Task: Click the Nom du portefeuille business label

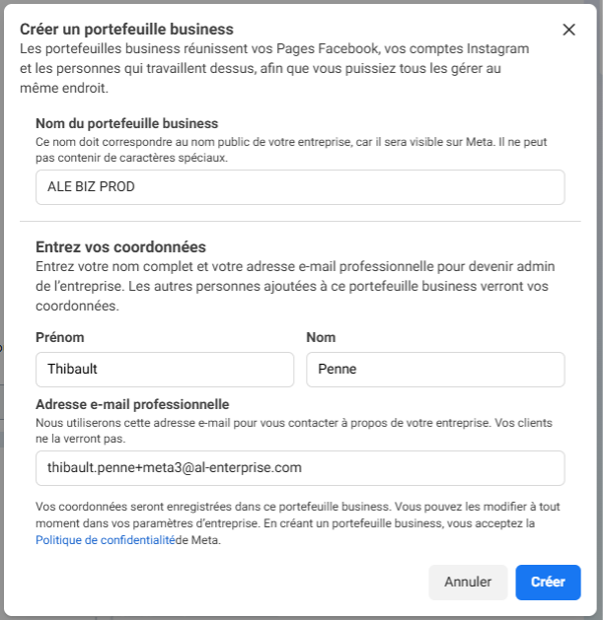Action: coord(126,124)
